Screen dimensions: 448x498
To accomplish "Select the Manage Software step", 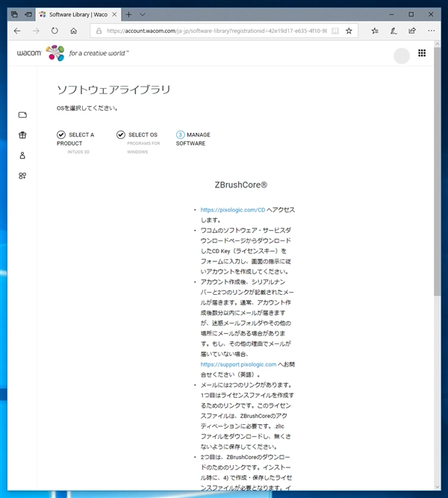I will [x=193, y=139].
